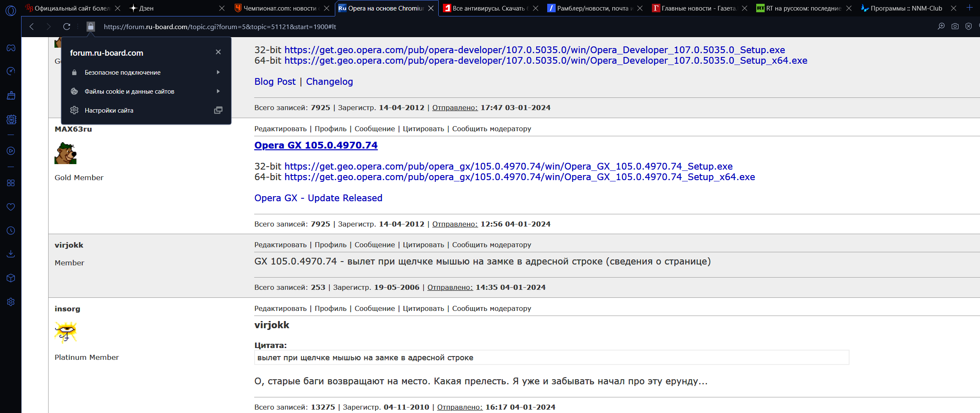980x413 pixels.
Task: Expand the Безопасное подключение submenu
Action: point(146,73)
